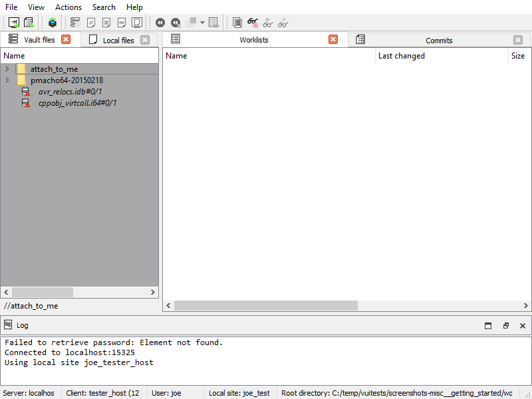Close the Vault files tab
This screenshot has height=399, width=532.
[x=66, y=39]
